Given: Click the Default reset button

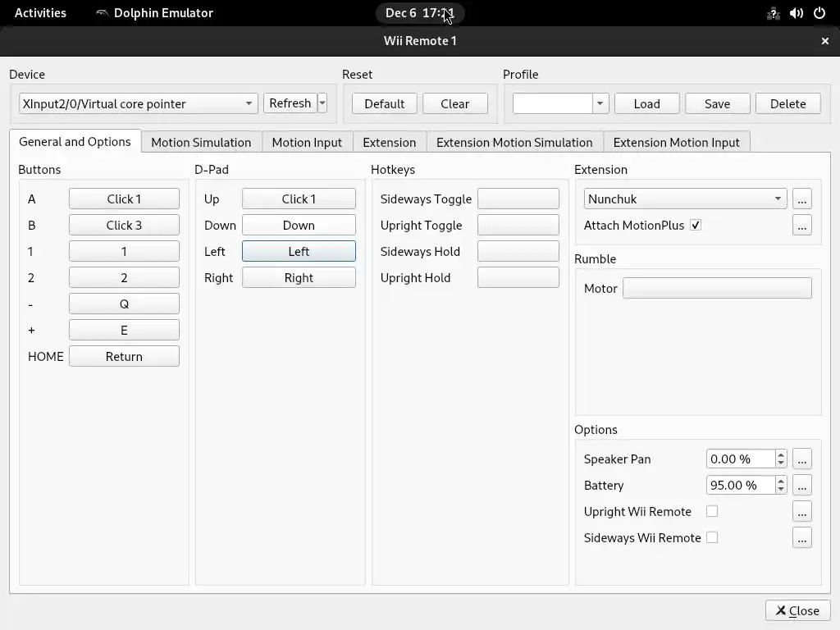Looking at the screenshot, I should coord(384,103).
